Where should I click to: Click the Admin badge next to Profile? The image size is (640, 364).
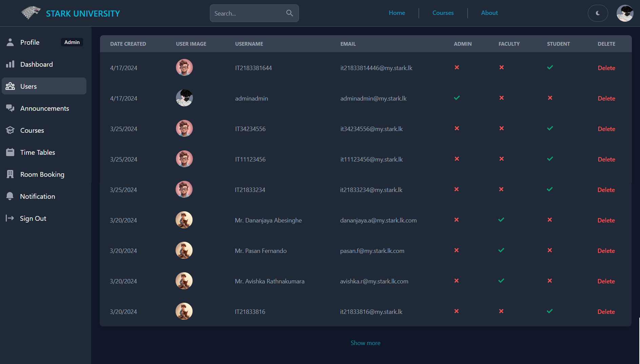pos(72,42)
